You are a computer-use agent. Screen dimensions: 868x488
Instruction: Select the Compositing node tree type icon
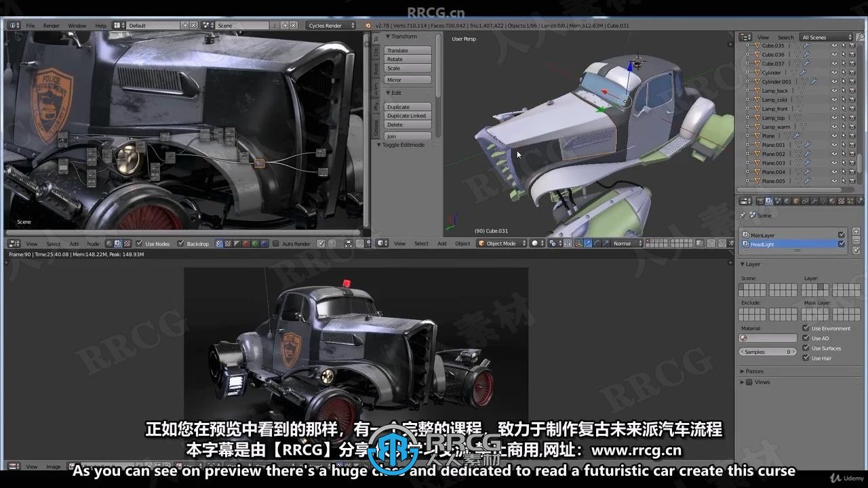[117, 243]
